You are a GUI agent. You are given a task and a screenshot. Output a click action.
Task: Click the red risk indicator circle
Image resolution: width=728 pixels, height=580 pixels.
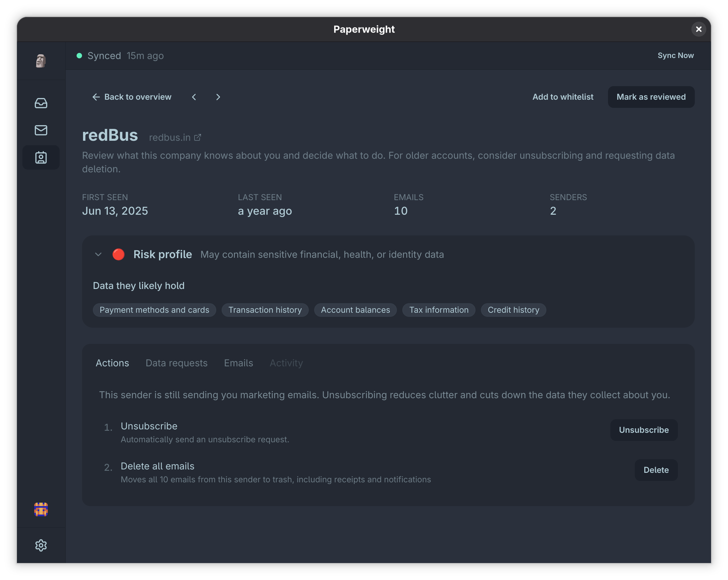tap(119, 254)
